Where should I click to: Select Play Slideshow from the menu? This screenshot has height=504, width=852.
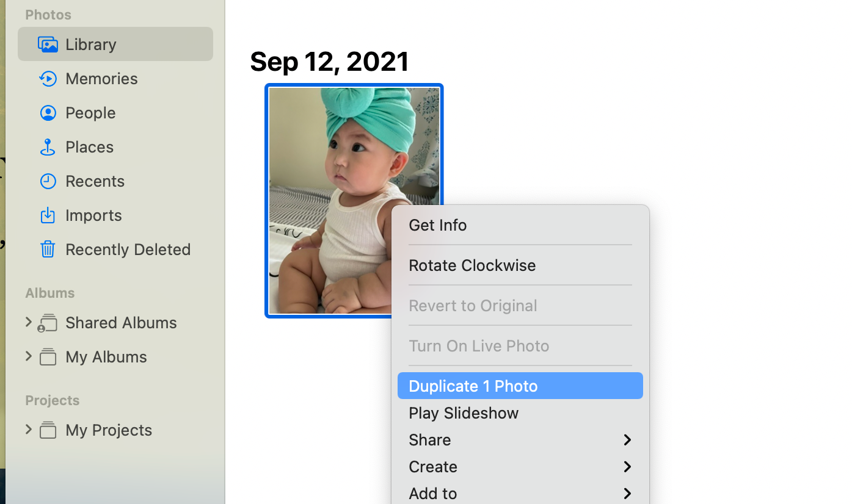(x=463, y=413)
